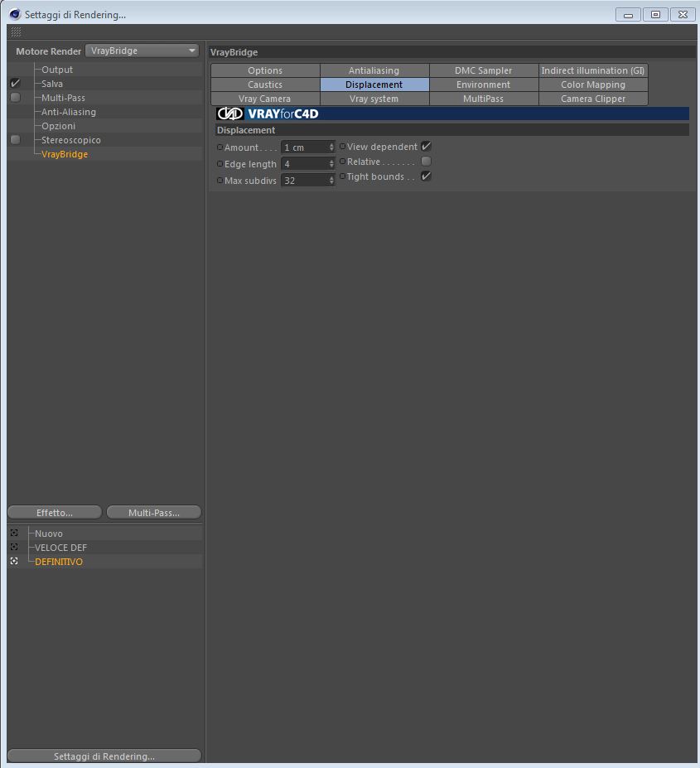
Task: Click the Multi-Pass... button
Action: [x=154, y=512]
